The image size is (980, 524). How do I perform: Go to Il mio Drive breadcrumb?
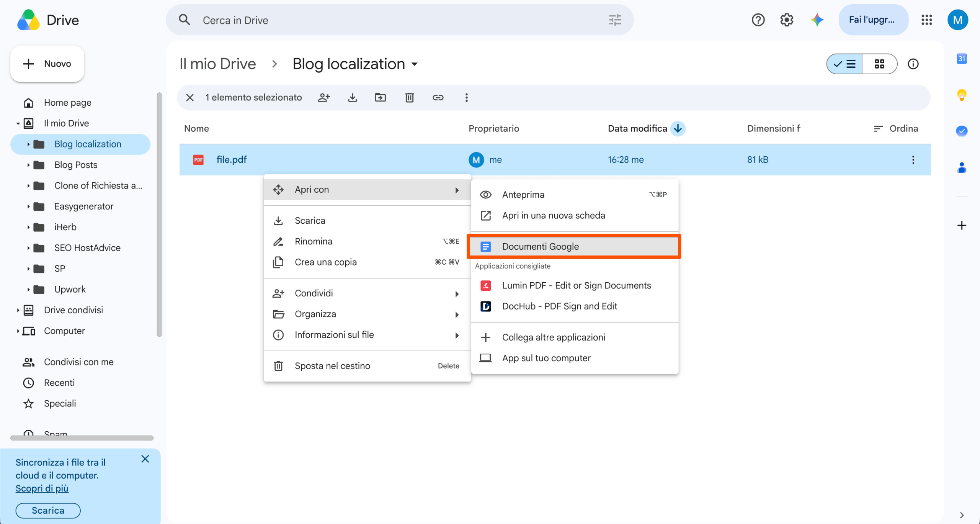(x=217, y=64)
